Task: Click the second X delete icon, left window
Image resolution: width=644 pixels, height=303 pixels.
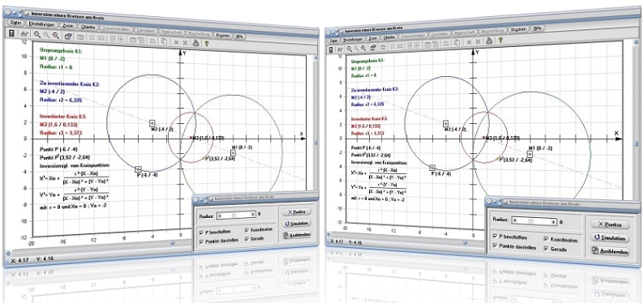Action: tap(185, 42)
